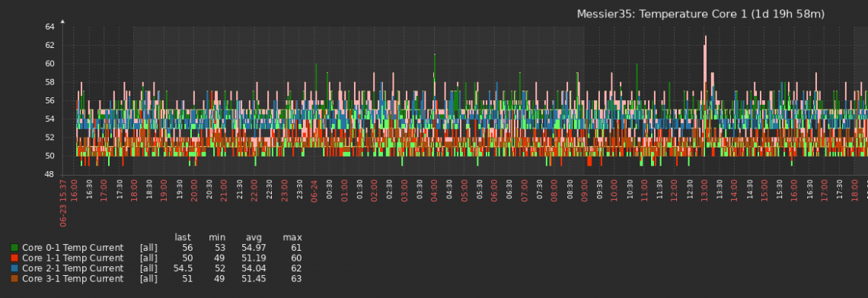Screen dimensions: 868x298
Task: Click the 06:00 label on the time axis
Action: click(x=494, y=190)
